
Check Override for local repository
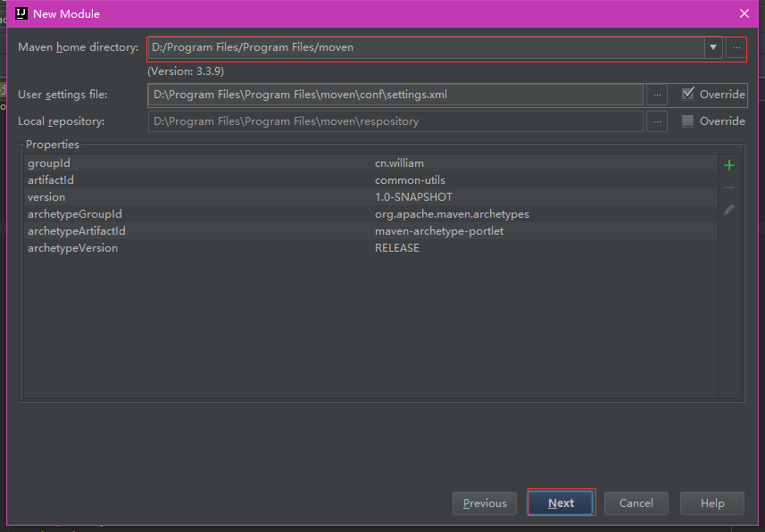pos(687,121)
